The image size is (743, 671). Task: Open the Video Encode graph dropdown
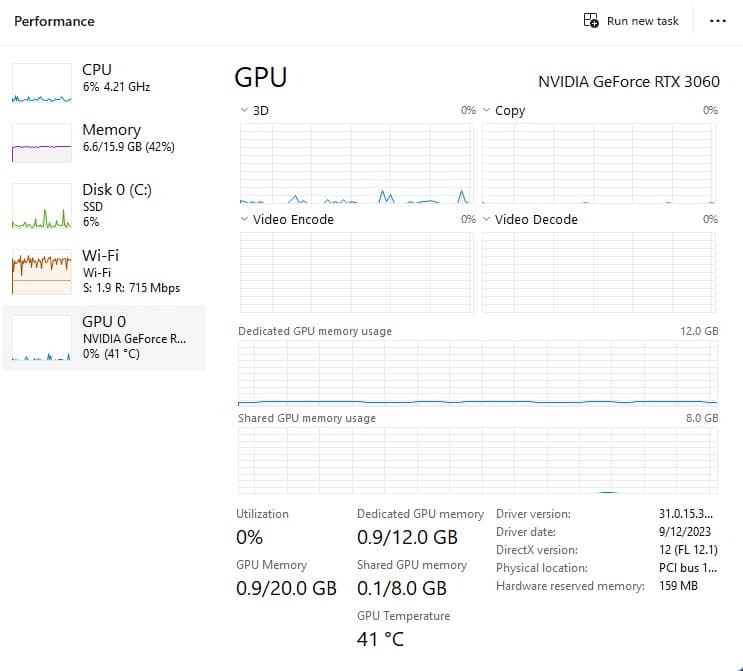pos(246,219)
